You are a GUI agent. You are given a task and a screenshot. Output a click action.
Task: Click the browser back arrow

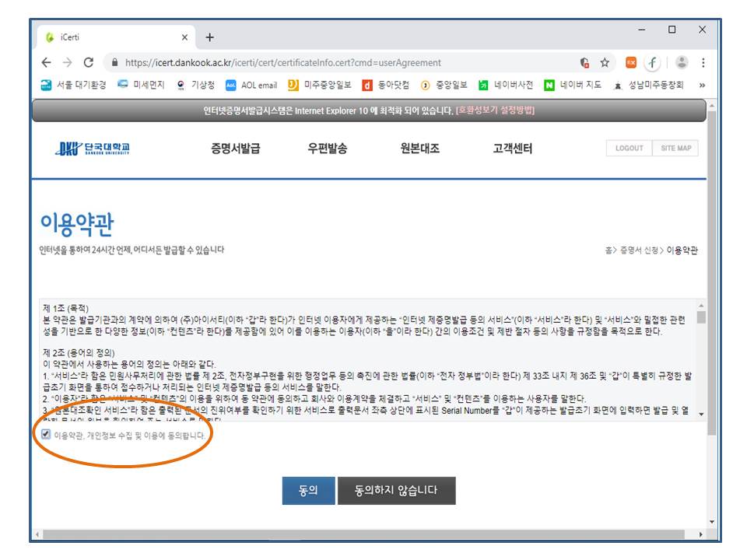pyautogui.click(x=47, y=63)
